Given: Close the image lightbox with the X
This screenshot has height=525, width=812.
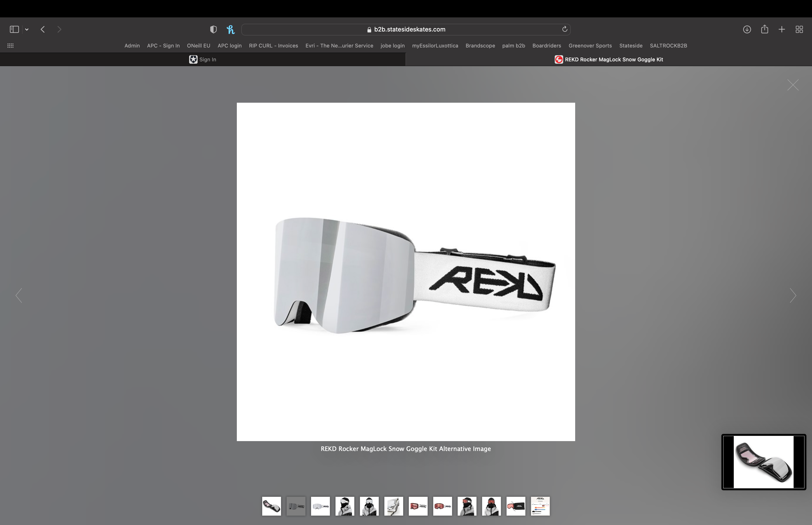Looking at the screenshot, I should (x=792, y=85).
